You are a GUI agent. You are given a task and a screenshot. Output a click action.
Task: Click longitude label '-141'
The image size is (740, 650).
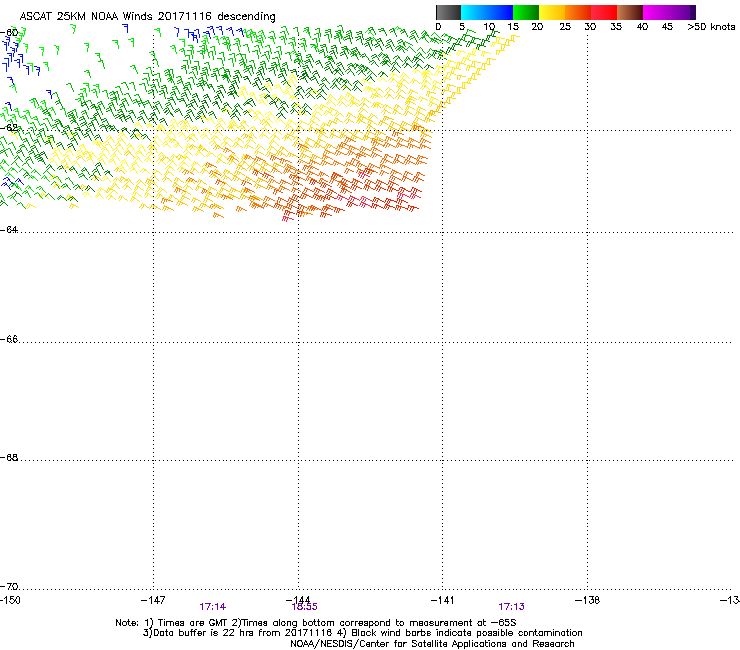point(442,600)
